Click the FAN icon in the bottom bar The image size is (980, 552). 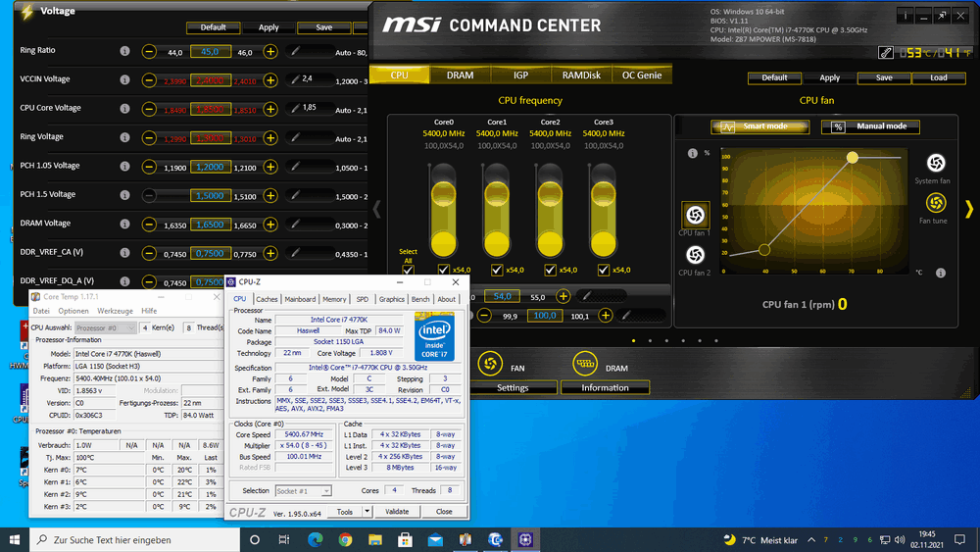[x=490, y=363]
